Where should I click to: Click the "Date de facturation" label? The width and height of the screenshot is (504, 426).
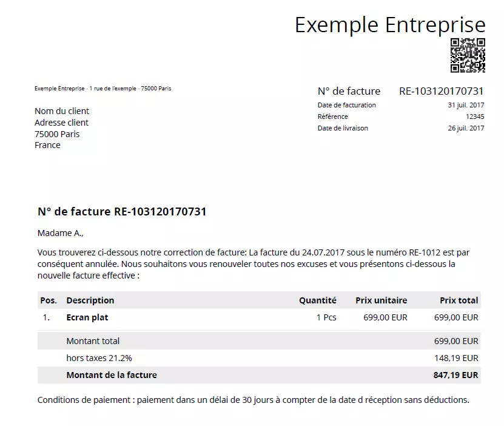pos(346,105)
